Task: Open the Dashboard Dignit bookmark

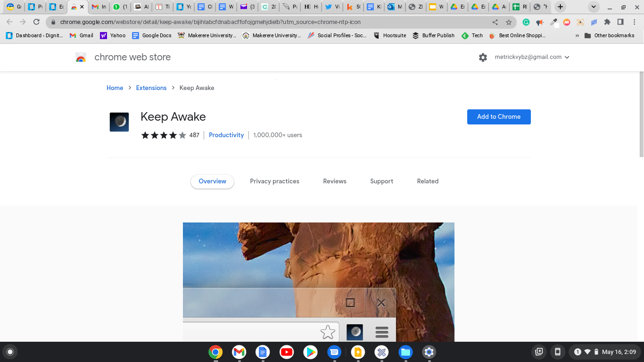Action: (x=34, y=35)
